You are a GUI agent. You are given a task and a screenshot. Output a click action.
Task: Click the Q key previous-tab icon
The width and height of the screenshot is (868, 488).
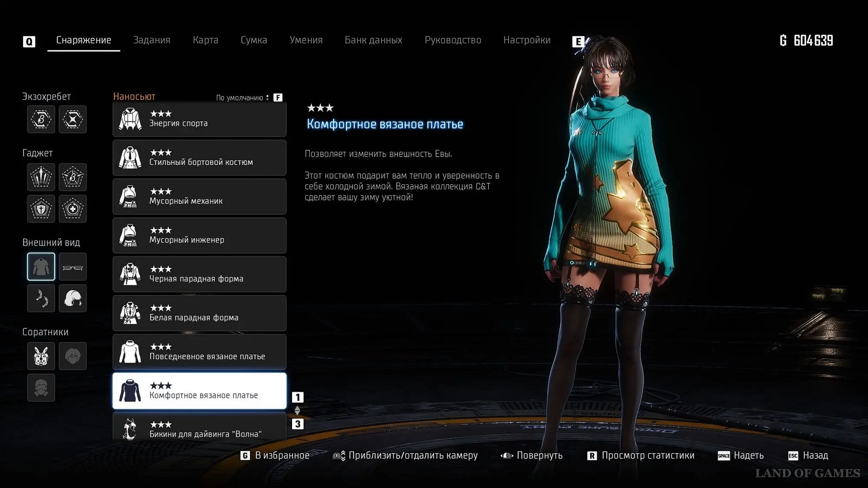pos(29,41)
